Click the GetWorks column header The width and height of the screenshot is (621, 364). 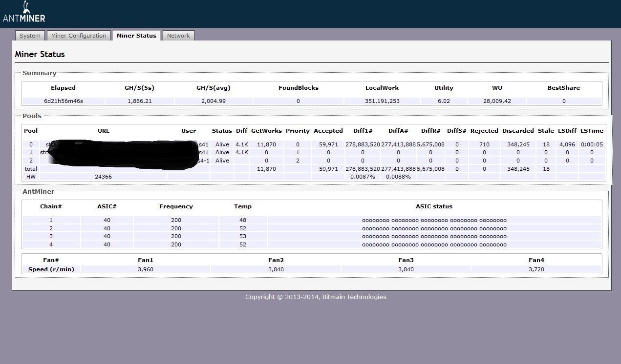click(266, 131)
